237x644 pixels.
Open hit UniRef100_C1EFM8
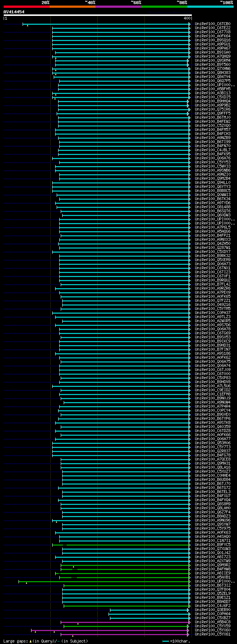click(x=213, y=394)
